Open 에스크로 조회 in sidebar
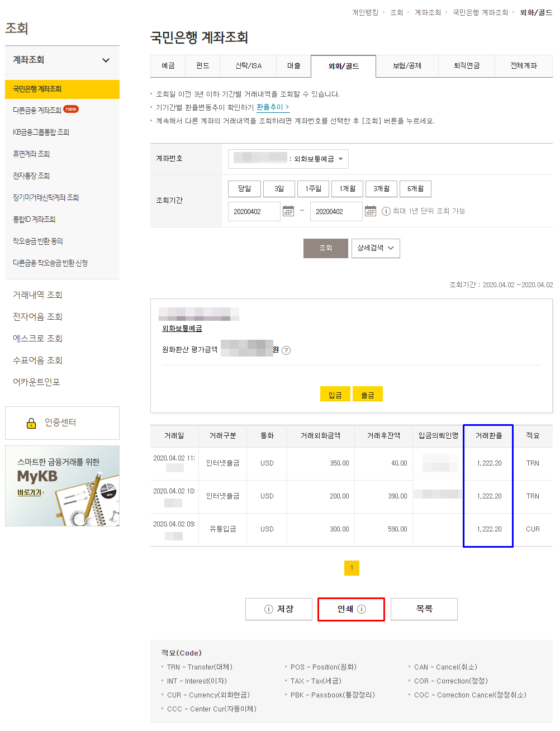This screenshot has height=731, width=560. [x=37, y=339]
